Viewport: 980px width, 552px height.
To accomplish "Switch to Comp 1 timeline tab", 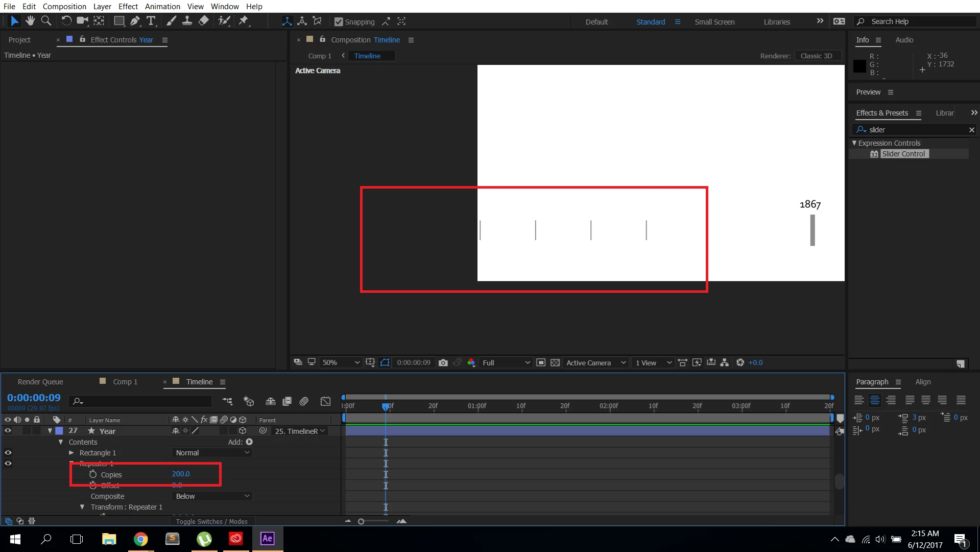I will click(x=125, y=382).
